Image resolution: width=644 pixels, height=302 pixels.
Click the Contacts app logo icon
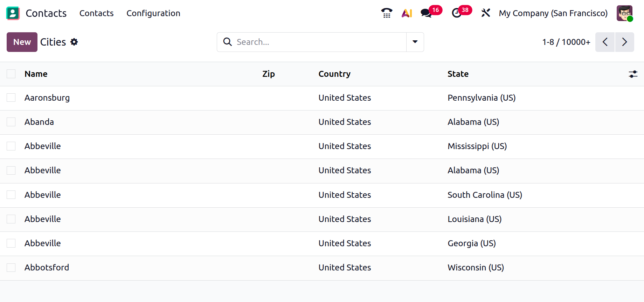click(13, 13)
